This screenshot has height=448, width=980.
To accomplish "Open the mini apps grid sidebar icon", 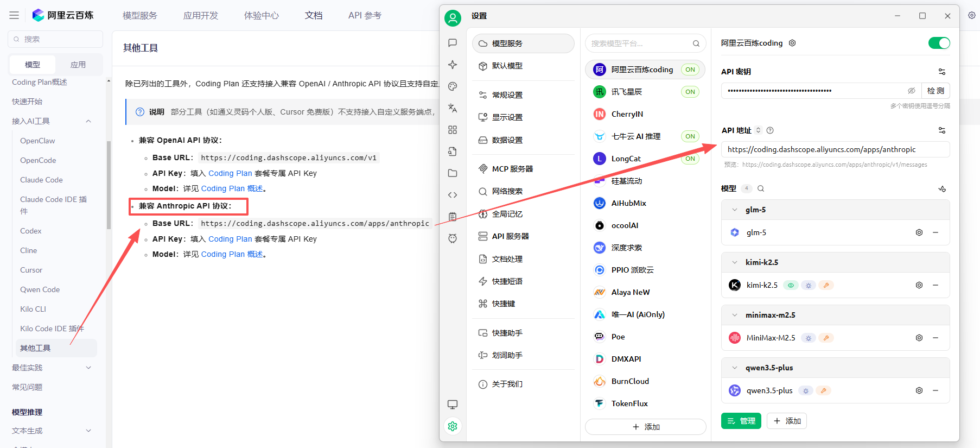I will [453, 130].
